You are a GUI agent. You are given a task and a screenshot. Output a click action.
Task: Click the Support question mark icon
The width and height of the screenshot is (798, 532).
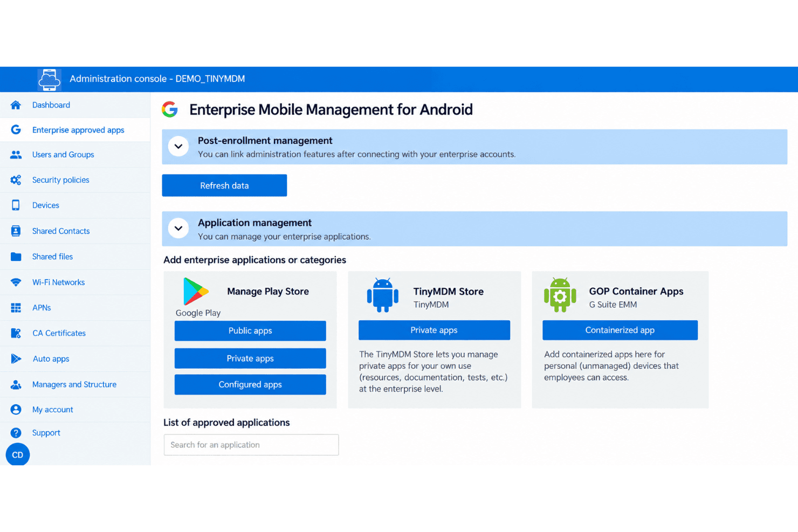pos(16,433)
